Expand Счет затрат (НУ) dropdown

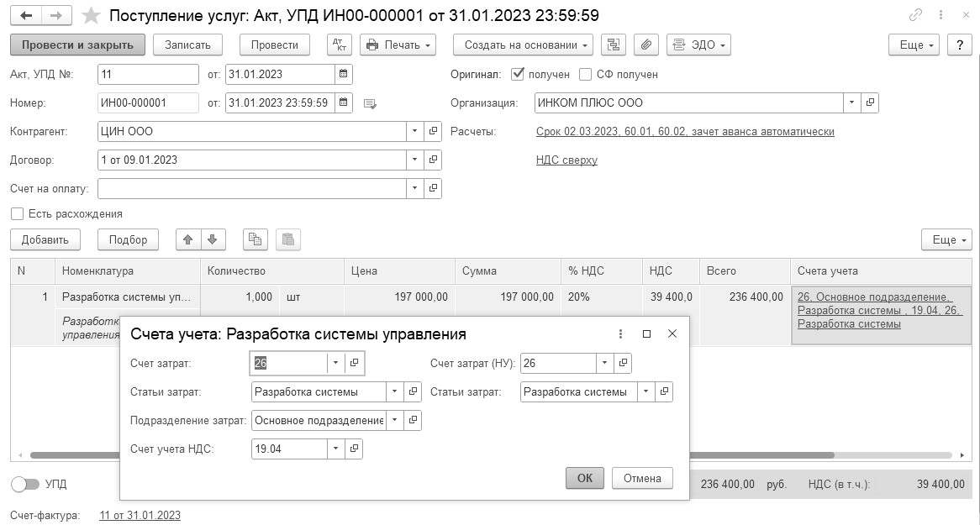[605, 363]
